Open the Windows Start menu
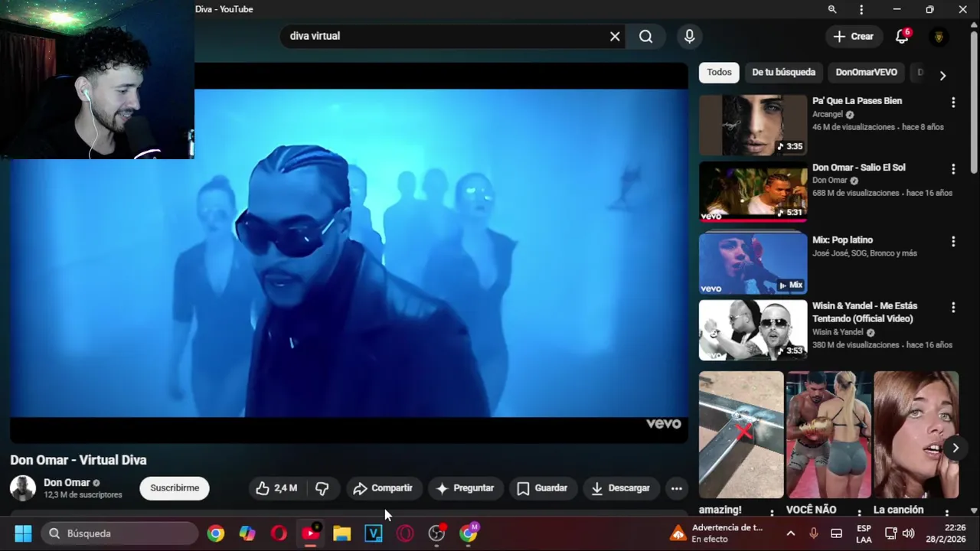Viewport: 980px width, 551px height. tap(23, 533)
